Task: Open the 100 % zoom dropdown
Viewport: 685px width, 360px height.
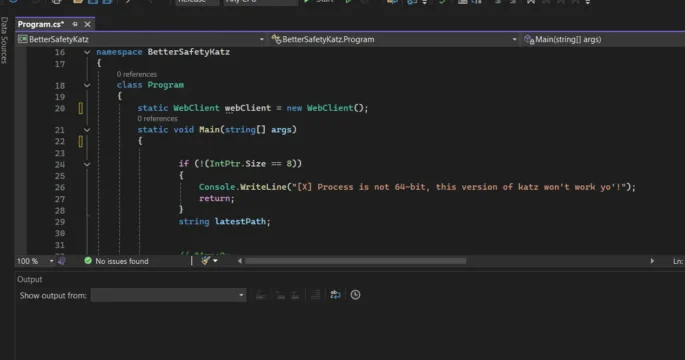Action: 51,261
